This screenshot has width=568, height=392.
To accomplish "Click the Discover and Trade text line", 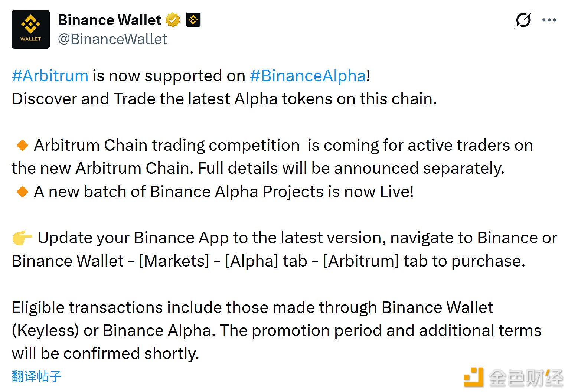I will 224,99.
